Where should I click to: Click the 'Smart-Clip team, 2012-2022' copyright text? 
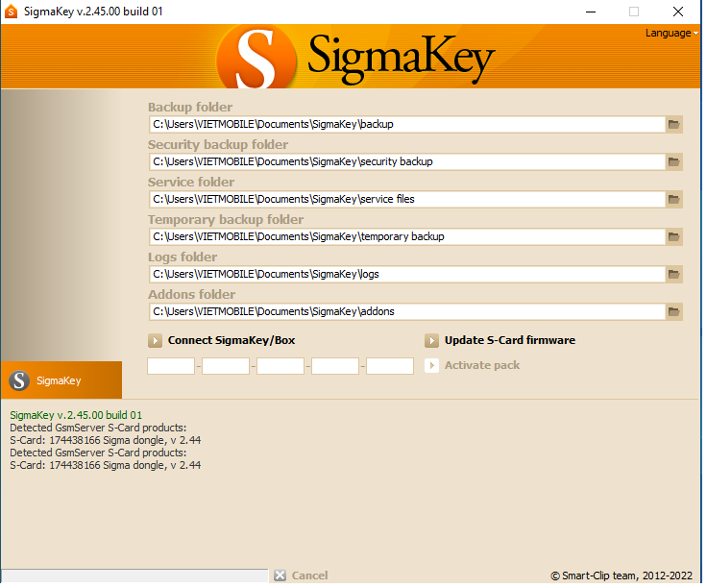coord(622,576)
